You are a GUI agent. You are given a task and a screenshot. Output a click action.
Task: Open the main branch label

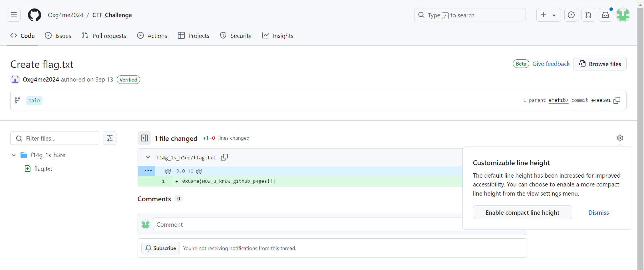pyautogui.click(x=34, y=100)
